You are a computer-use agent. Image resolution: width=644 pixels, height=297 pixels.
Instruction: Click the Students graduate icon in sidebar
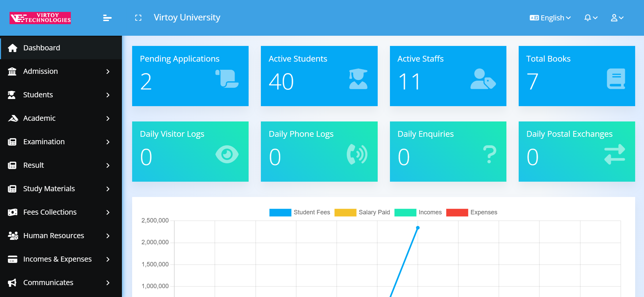click(12, 95)
